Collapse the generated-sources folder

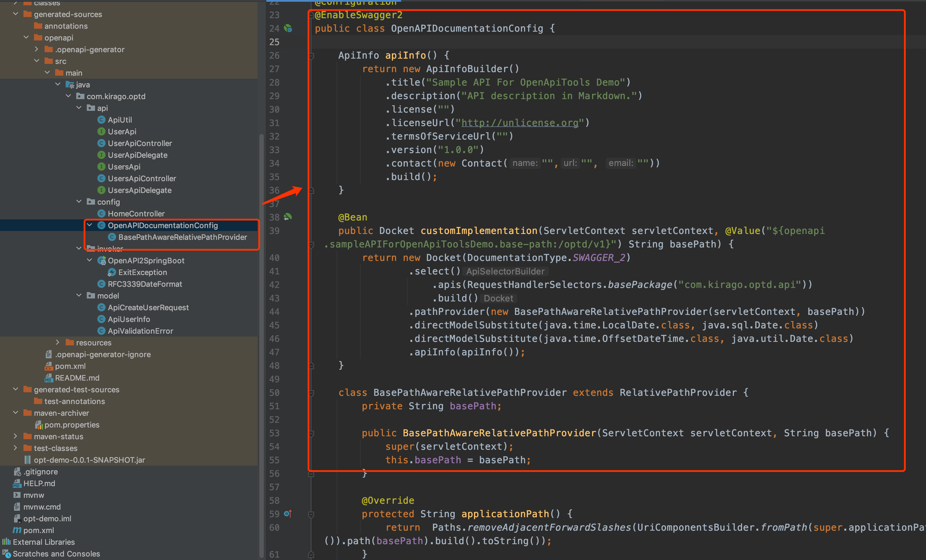tap(16, 14)
